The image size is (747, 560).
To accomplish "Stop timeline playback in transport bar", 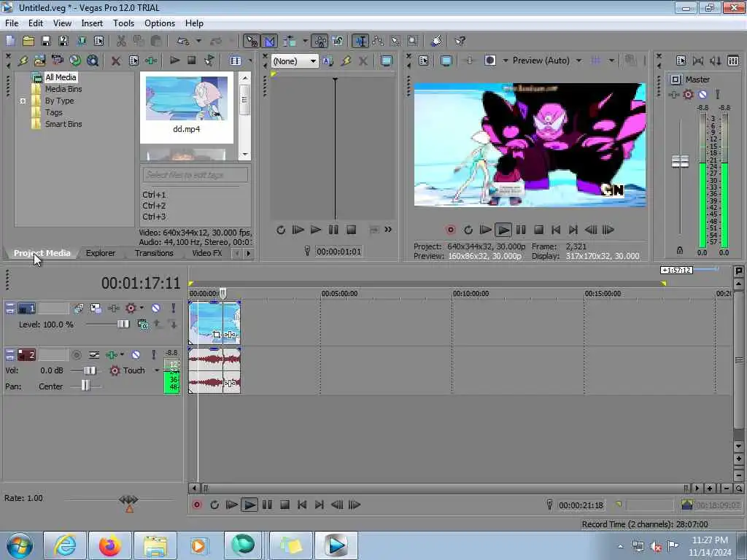I will [285, 505].
